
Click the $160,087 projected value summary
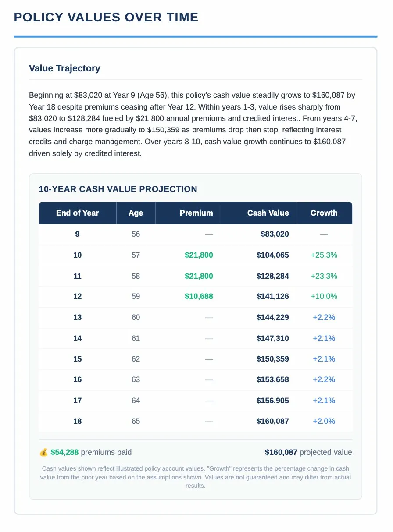(x=308, y=452)
